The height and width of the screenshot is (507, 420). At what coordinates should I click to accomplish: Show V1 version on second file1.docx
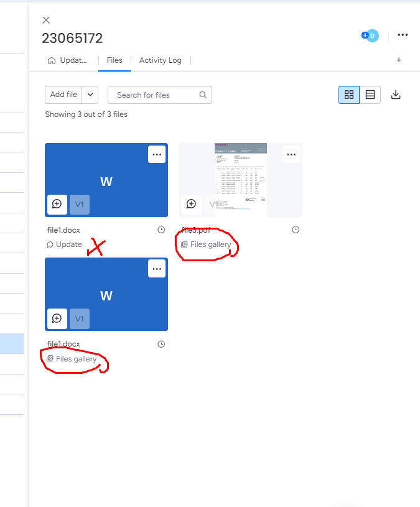pyautogui.click(x=80, y=319)
